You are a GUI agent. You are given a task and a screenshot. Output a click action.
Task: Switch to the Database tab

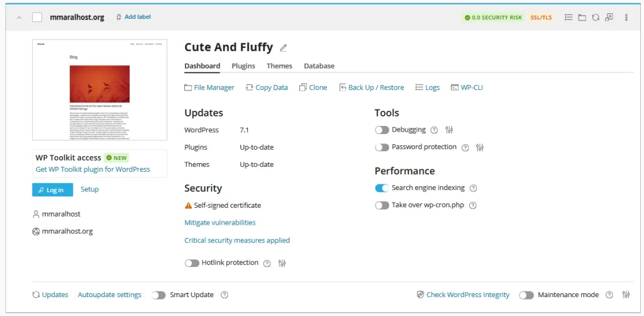pos(319,65)
